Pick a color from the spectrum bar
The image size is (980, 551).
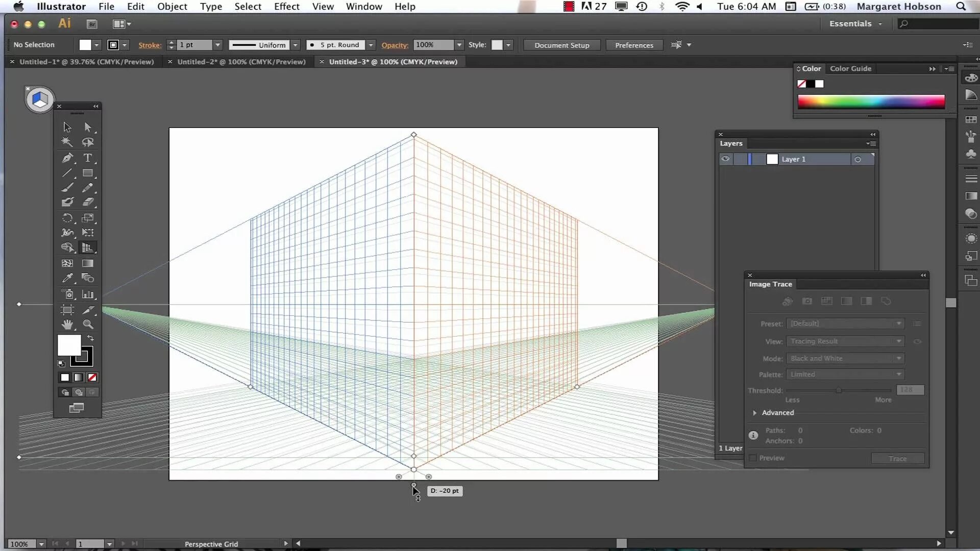871,101
